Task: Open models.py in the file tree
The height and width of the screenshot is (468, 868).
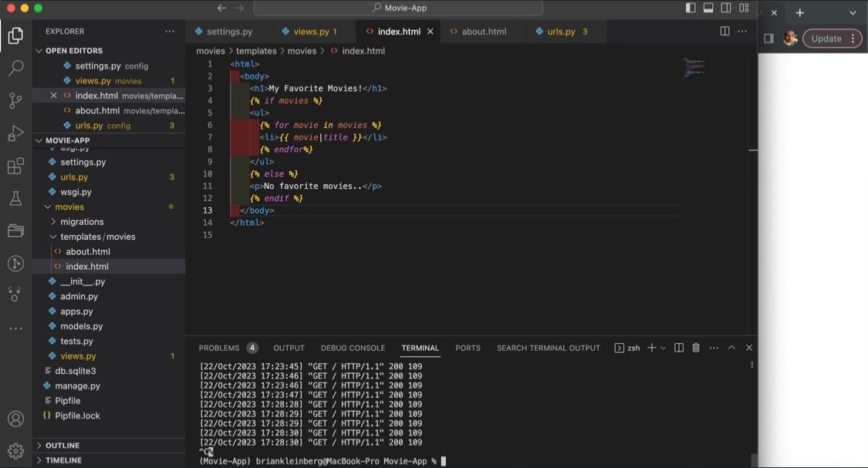Action: coord(109,326)
